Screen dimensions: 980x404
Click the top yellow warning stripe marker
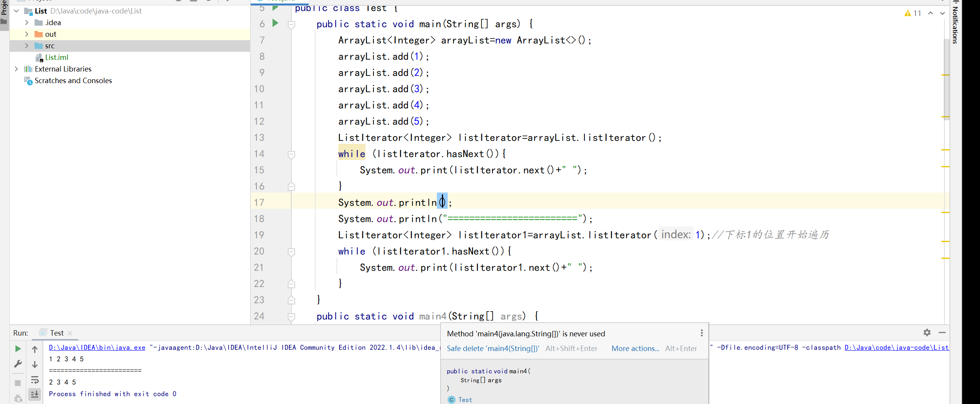click(945, 75)
